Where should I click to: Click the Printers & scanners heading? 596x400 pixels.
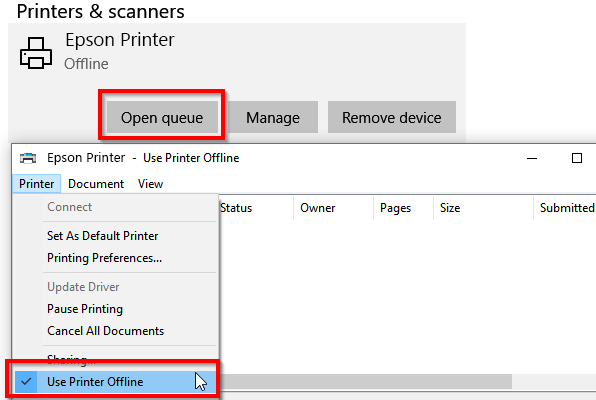[101, 11]
